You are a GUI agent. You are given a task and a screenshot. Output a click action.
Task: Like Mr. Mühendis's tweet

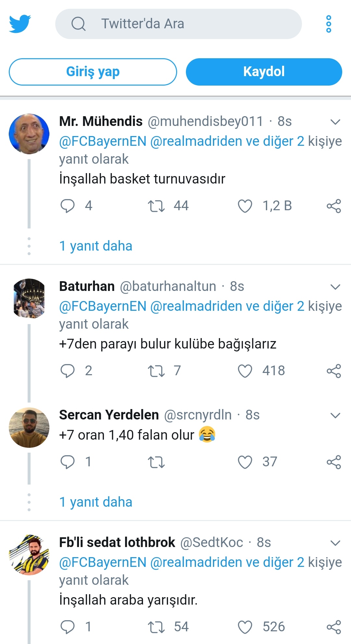[245, 206]
